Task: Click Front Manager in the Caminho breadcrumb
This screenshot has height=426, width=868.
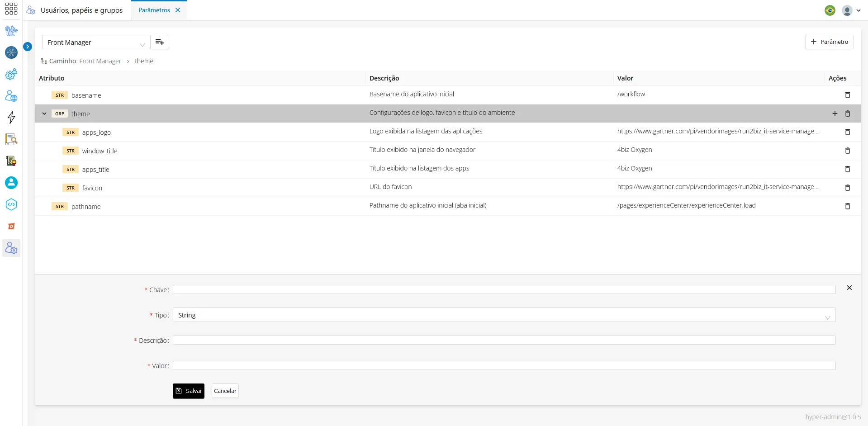Action: click(100, 61)
